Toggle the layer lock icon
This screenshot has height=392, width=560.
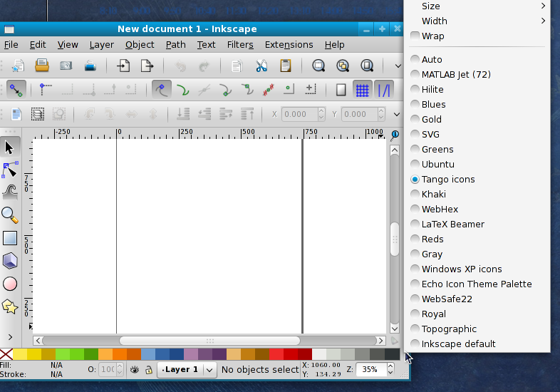(149, 369)
